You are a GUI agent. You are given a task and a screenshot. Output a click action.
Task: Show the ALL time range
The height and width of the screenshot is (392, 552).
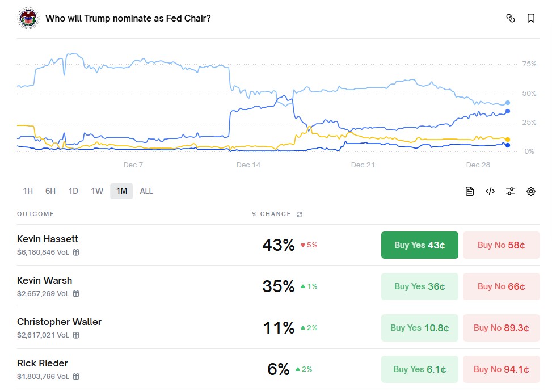point(146,191)
